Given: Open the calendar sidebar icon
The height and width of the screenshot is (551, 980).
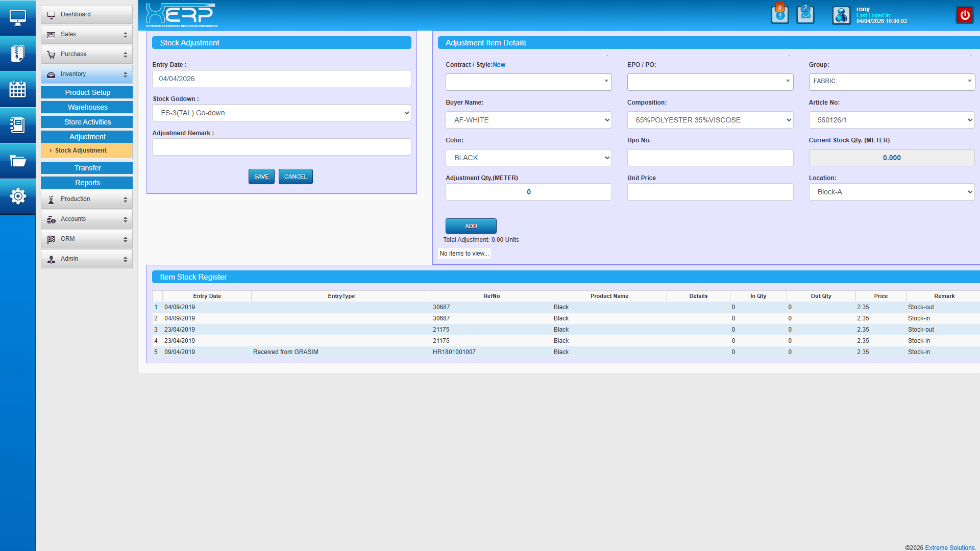Looking at the screenshot, I should tap(17, 89).
